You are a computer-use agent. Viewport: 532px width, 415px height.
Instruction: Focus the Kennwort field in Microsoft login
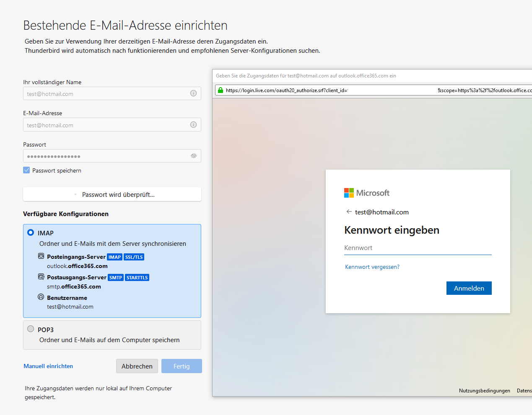(x=418, y=248)
